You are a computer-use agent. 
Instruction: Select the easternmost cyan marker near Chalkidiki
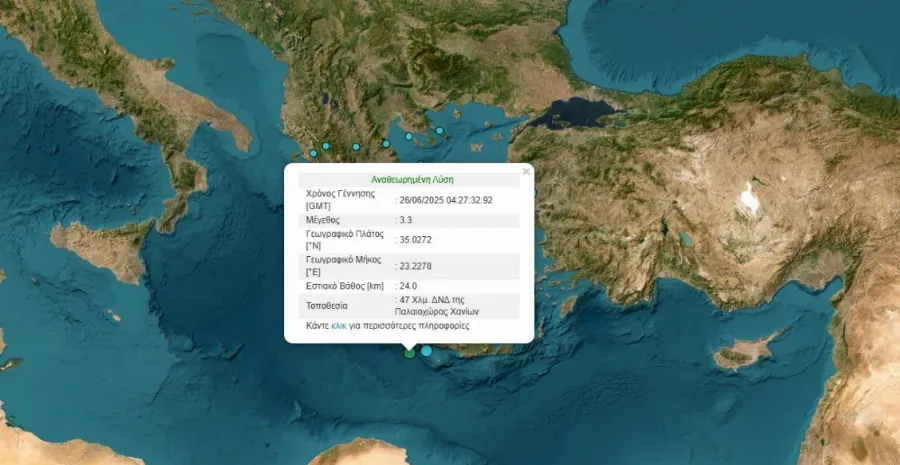439,128
